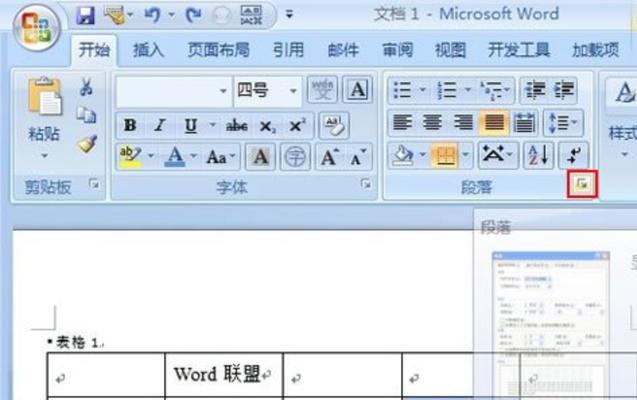Apply font color A

pyautogui.click(x=175, y=157)
